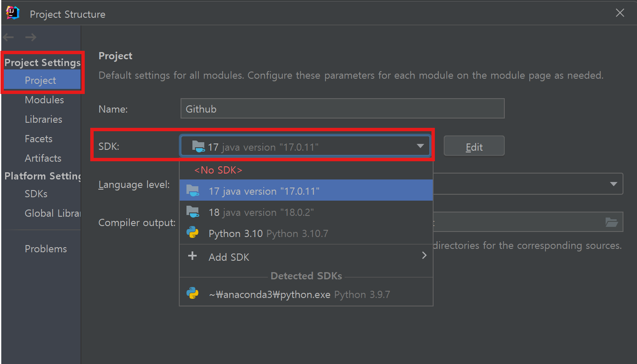This screenshot has height=364, width=637.
Task: Click the back navigation arrow
Action: point(8,37)
